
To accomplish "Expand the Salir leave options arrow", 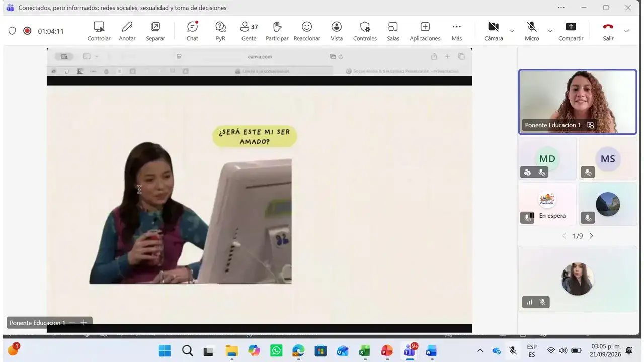I will [x=626, y=31].
